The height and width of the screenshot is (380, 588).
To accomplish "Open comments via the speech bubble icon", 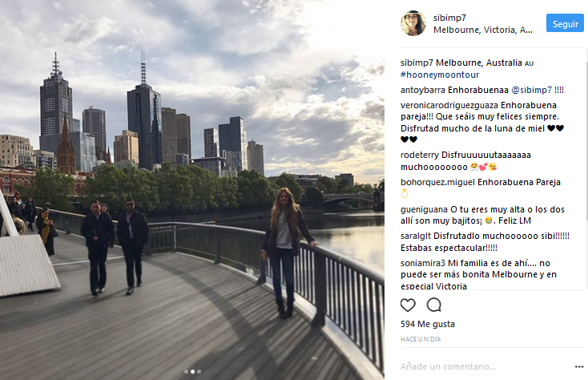I will point(434,305).
